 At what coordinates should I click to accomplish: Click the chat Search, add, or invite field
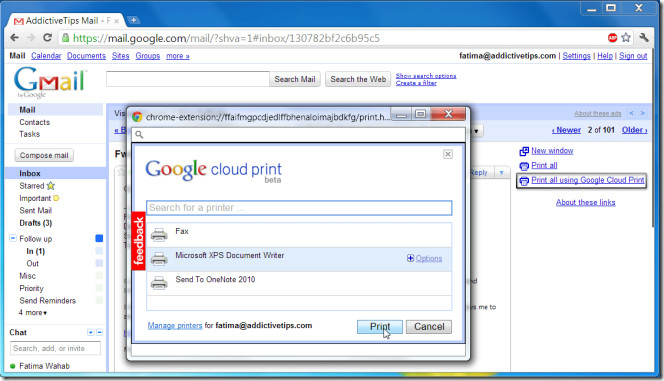(55, 348)
